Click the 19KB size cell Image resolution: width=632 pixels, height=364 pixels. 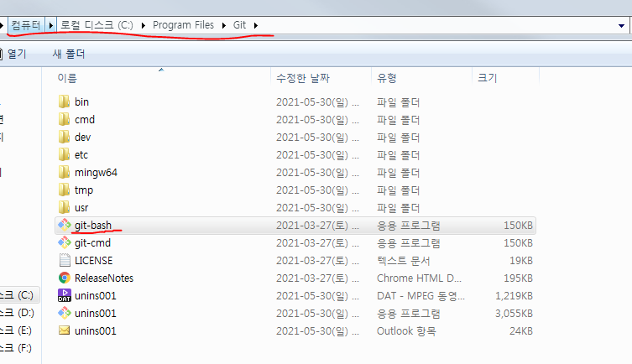click(x=521, y=261)
